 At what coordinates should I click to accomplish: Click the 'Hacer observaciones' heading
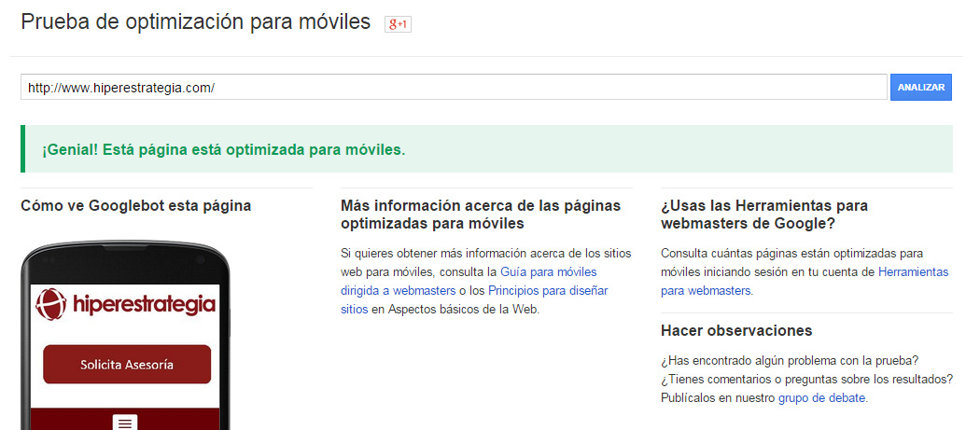[x=736, y=330]
